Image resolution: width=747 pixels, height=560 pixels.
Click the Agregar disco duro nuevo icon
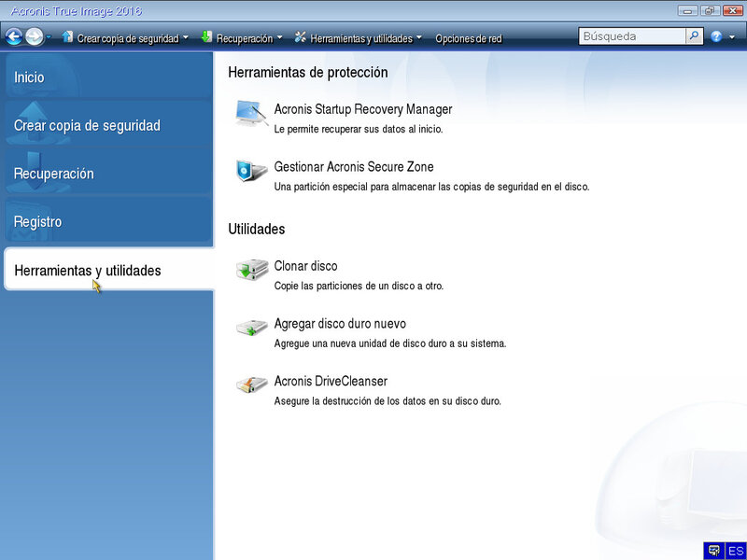pyautogui.click(x=252, y=328)
